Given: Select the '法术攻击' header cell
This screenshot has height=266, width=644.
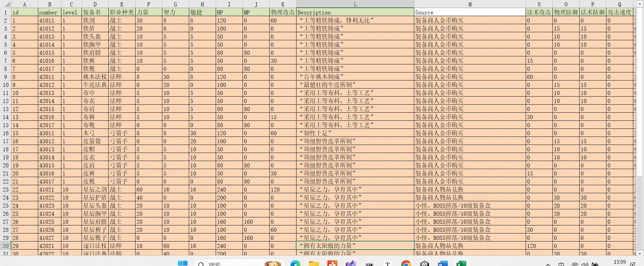Looking at the screenshot, I should [x=539, y=12].
